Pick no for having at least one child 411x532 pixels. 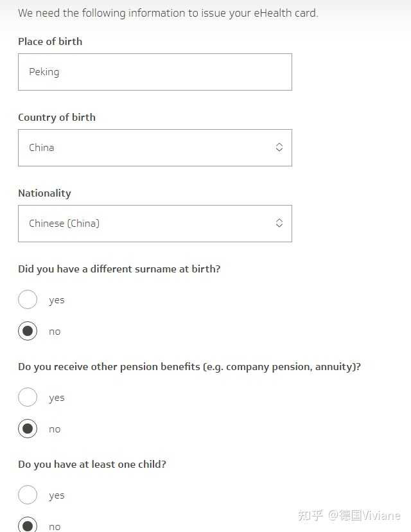(x=28, y=526)
